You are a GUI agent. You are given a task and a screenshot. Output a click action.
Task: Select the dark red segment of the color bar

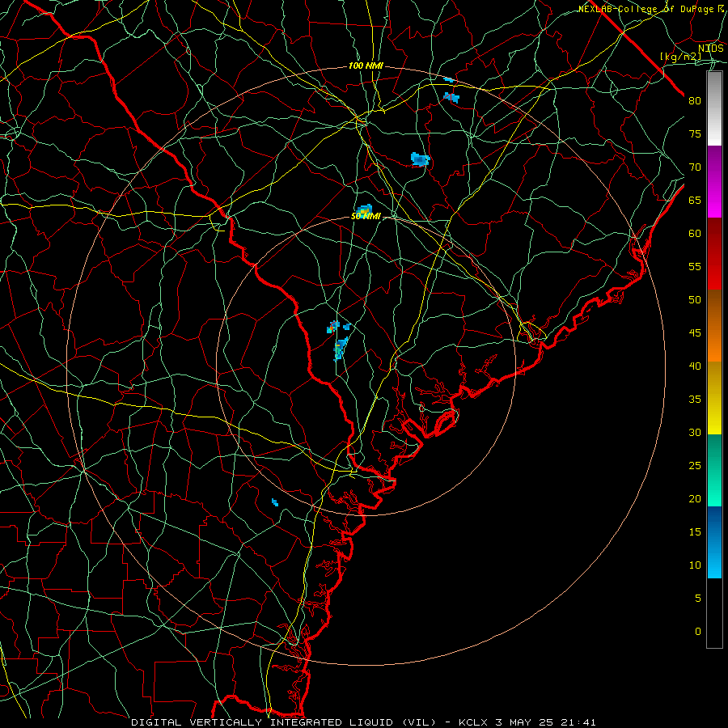click(x=714, y=253)
